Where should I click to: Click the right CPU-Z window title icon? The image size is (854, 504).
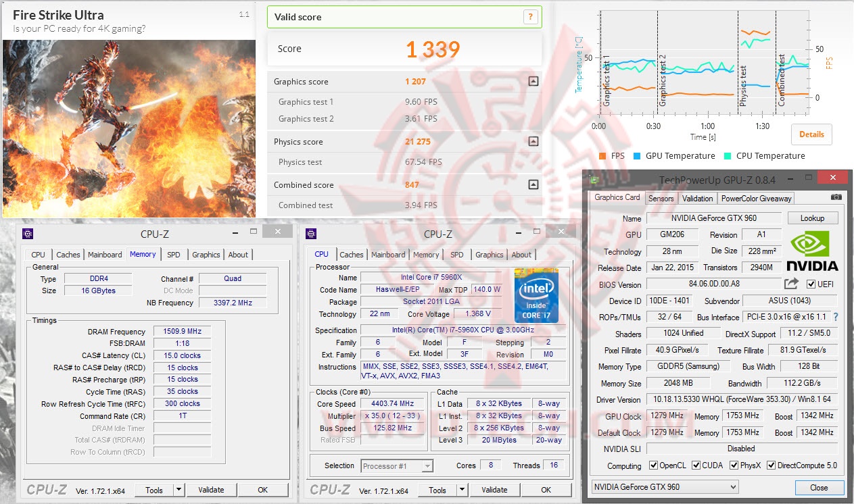click(x=311, y=234)
